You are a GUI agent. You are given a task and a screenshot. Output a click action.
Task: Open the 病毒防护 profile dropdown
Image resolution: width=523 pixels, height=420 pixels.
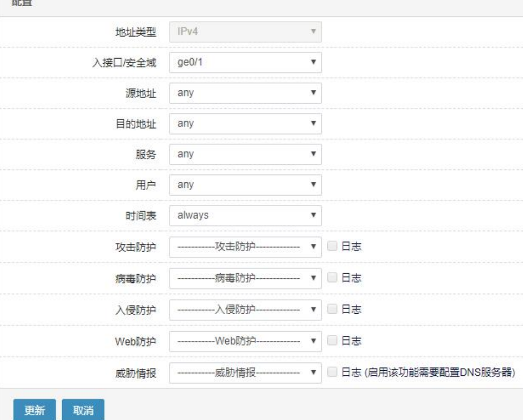(x=245, y=279)
